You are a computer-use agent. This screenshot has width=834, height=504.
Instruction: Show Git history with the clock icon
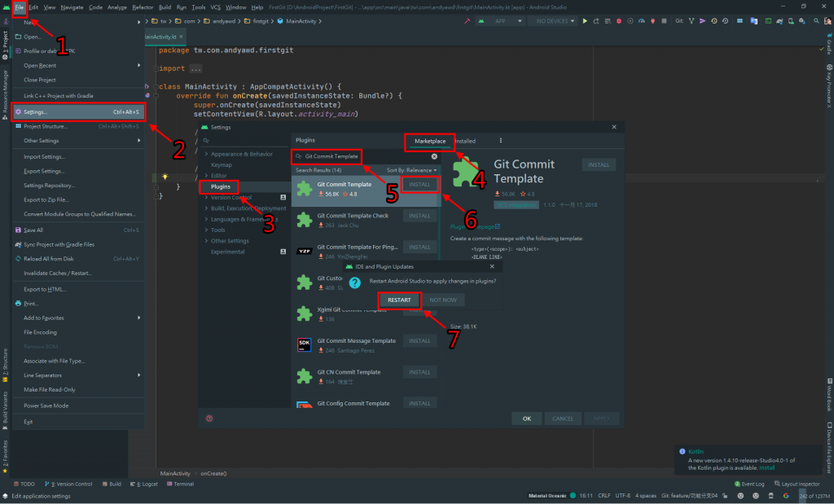pos(714,21)
